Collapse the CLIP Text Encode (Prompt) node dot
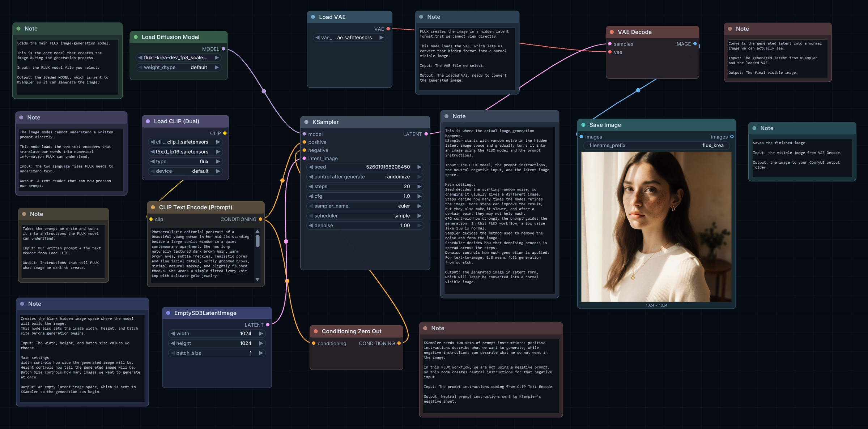The height and width of the screenshot is (429, 868). click(x=153, y=207)
